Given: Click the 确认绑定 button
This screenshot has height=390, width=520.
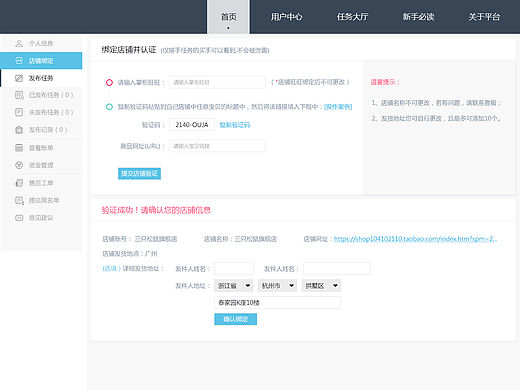Looking at the screenshot, I should tap(235, 319).
